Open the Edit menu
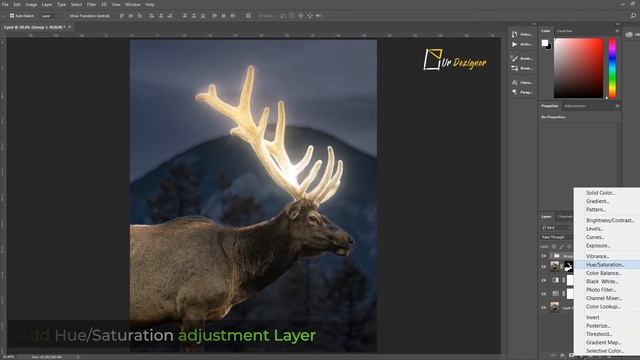This screenshot has width=640, height=360. point(17,4)
